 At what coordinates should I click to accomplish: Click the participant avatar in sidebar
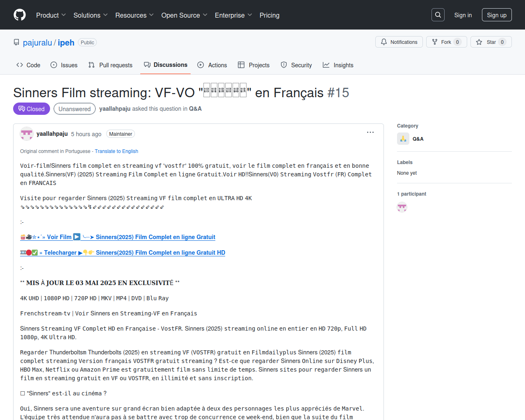(x=402, y=207)
